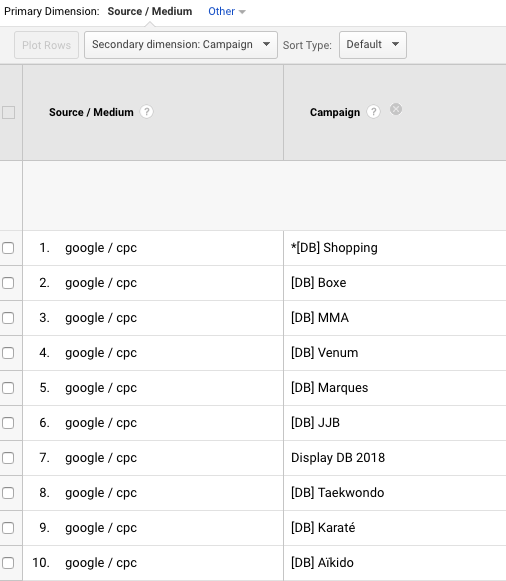Image resolution: width=506 pixels, height=581 pixels.
Task: Click google / cpc in row 9
Action: coord(101,528)
